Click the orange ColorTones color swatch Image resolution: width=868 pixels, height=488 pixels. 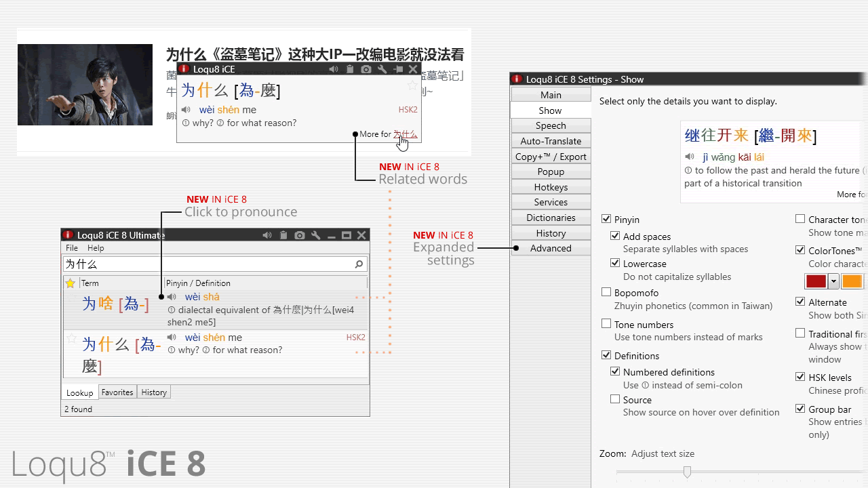(x=852, y=281)
